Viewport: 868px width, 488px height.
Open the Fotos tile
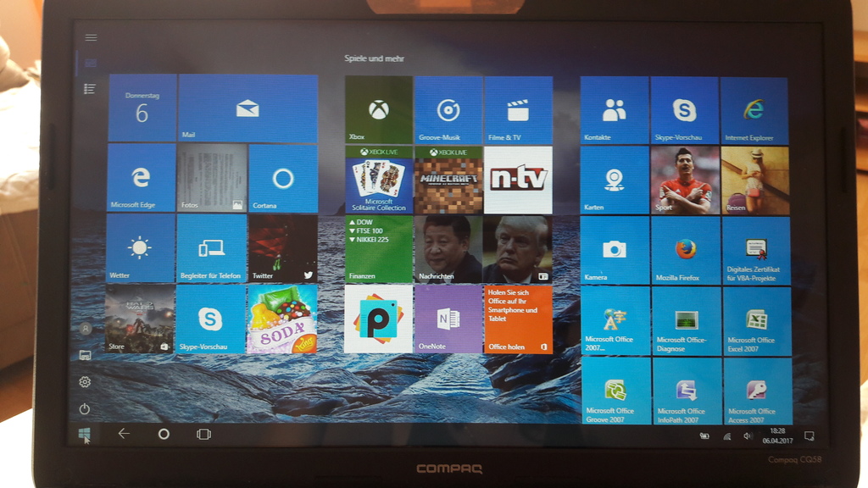point(211,178)
